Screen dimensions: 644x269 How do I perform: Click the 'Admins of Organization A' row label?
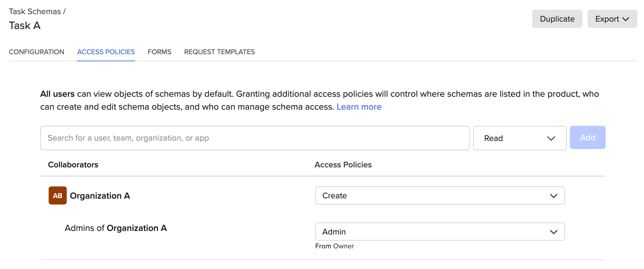pyautogui.click(x=116, y=228)
